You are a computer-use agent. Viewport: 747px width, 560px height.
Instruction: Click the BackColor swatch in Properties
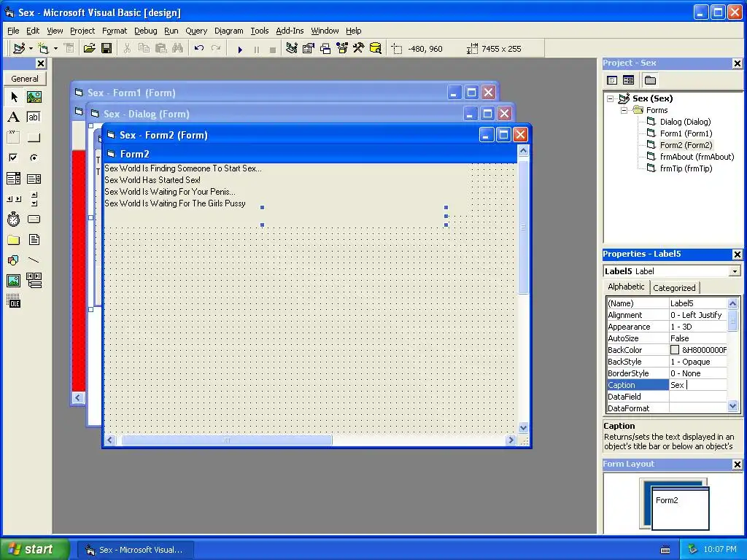(675, 350)
